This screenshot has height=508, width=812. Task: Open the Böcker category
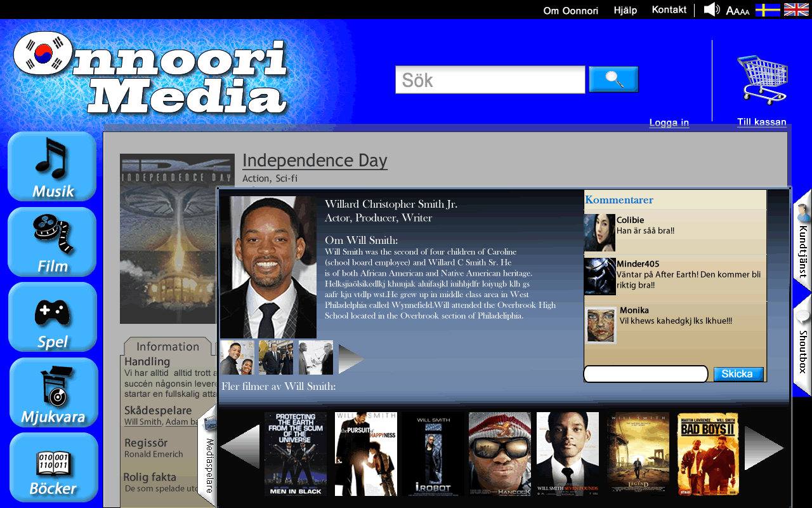point(53,467)
